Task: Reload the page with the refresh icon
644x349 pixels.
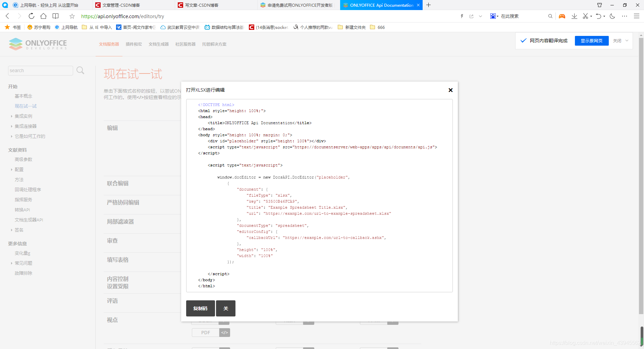Action: 31,16
